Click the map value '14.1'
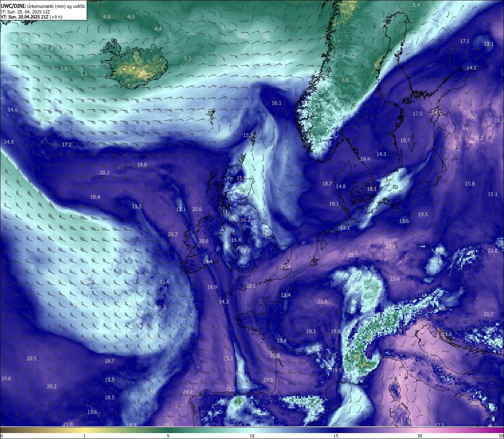This screenshot has height=439, width=504. click(471, 68)
